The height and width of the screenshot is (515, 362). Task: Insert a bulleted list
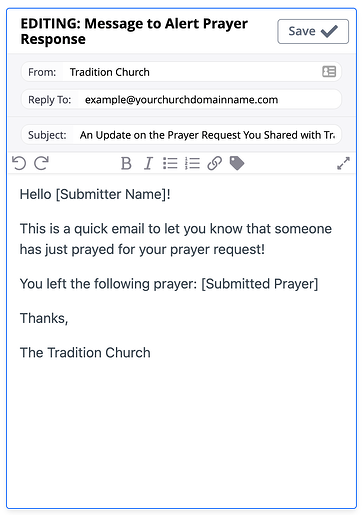click(x=170, y=163)
